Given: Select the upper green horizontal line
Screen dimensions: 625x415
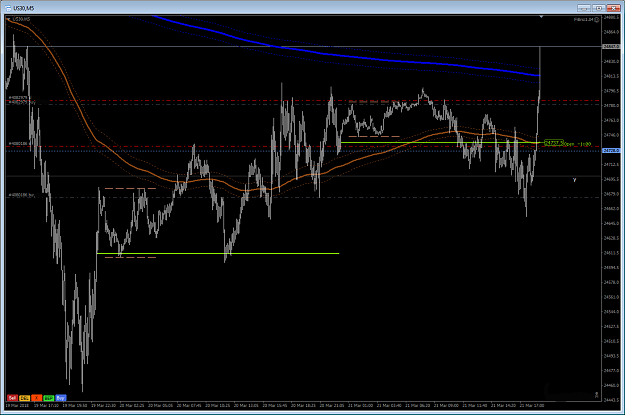Looking at the screenshot, I should 440,142.
